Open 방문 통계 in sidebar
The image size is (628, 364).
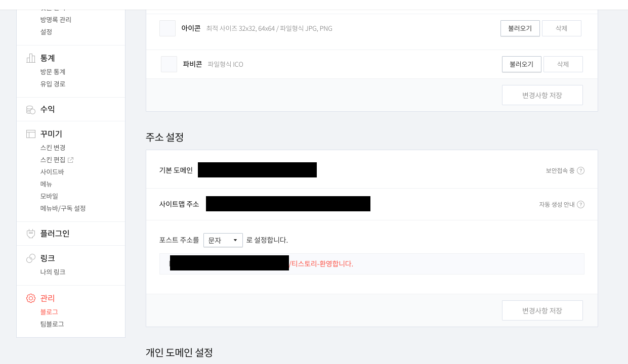[x=53, y=72]
